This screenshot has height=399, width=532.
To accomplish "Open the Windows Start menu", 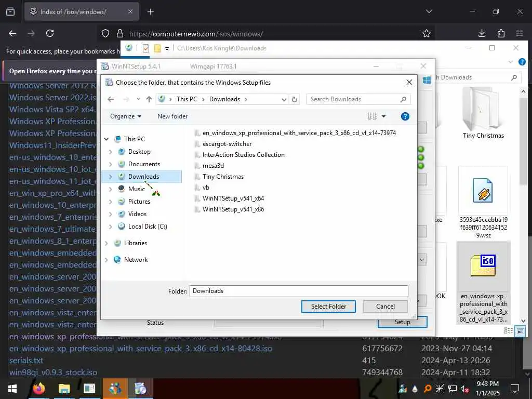I will [12, 389].
